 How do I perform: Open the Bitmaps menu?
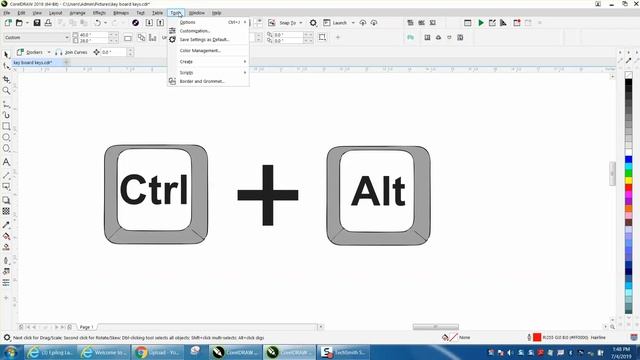(x=121, y=13)
